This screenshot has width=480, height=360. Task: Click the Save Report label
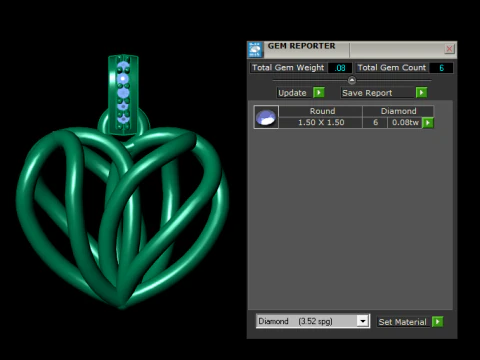367,93
